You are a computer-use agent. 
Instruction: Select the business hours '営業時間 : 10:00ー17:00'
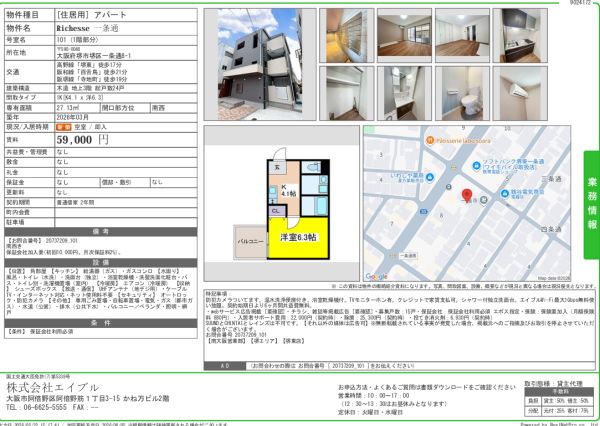click(x=373, y=395)
